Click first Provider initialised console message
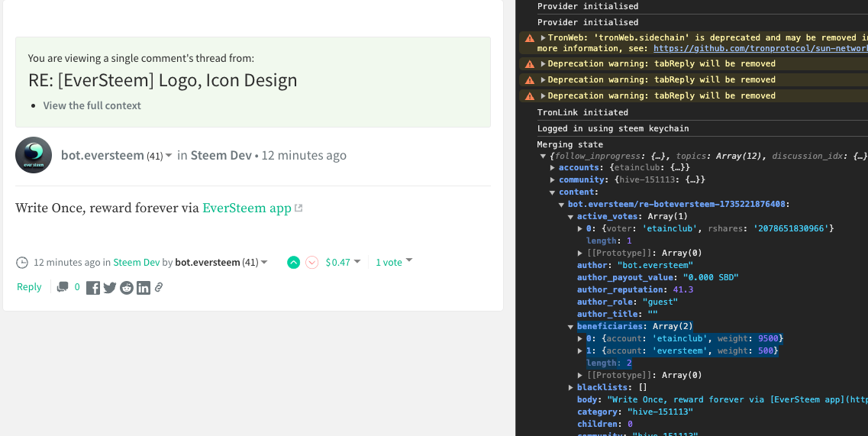 point(587,7)
